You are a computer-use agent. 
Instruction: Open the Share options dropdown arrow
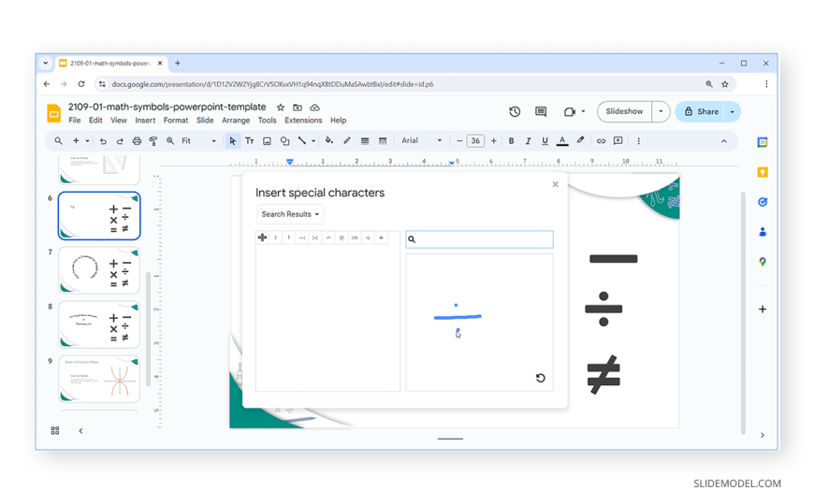(x=733, y=111)
